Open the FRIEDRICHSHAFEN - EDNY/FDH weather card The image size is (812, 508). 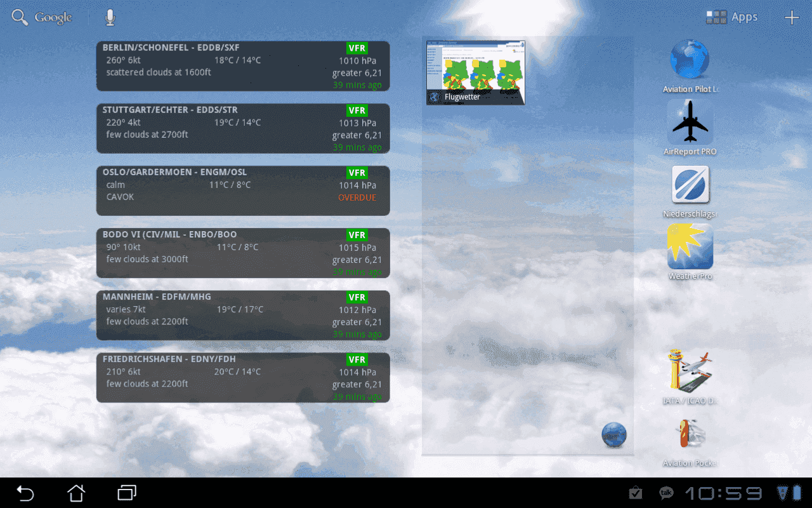tap(243, 377)
